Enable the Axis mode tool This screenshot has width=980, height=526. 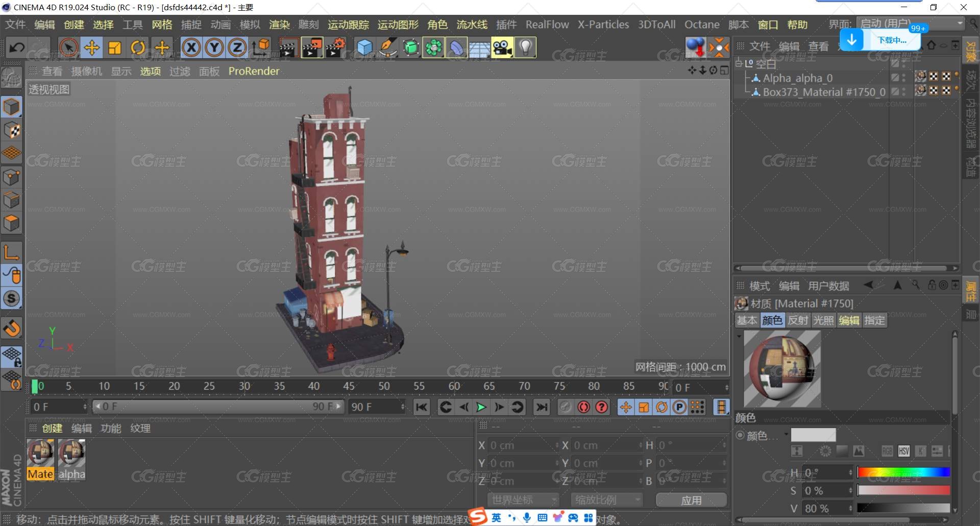pos(12,252)
